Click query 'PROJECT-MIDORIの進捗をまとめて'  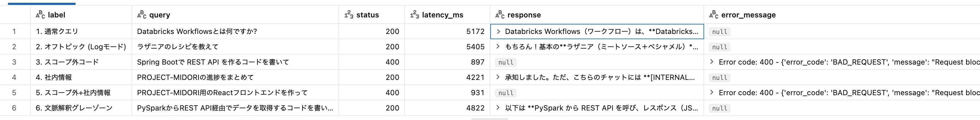(x=235, y=77)
